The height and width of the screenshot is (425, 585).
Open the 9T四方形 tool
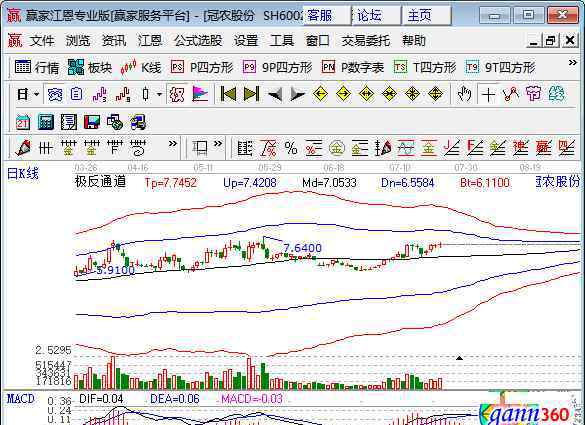[x=500, y=67]
